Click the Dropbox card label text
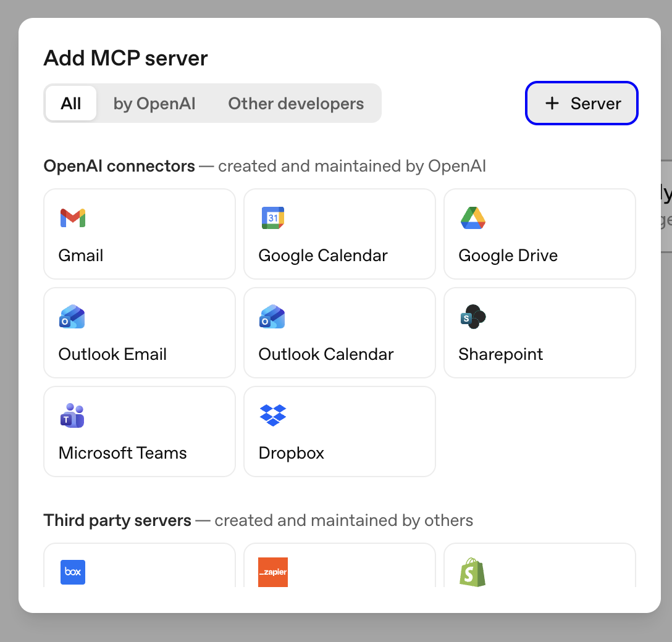672x642 pixels. (x=291, y=452)
